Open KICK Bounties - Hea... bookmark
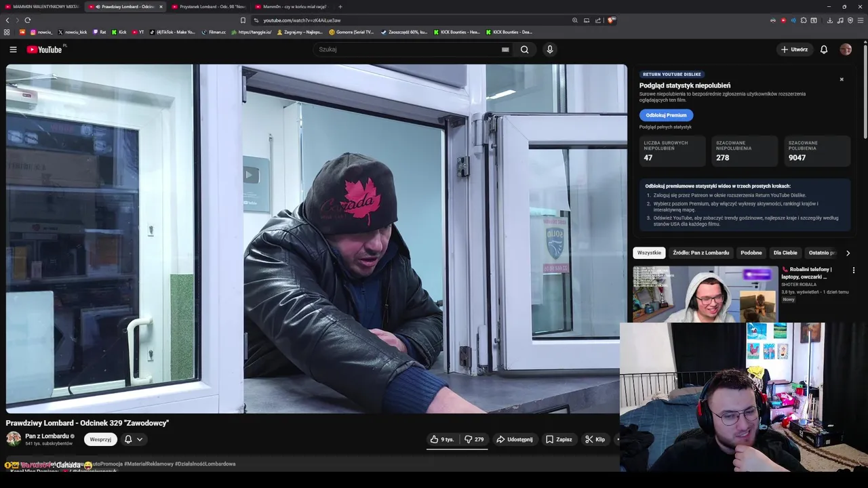The width and height of the screenshot is (868, 488). pyautogui.click(x=456, y=32)
